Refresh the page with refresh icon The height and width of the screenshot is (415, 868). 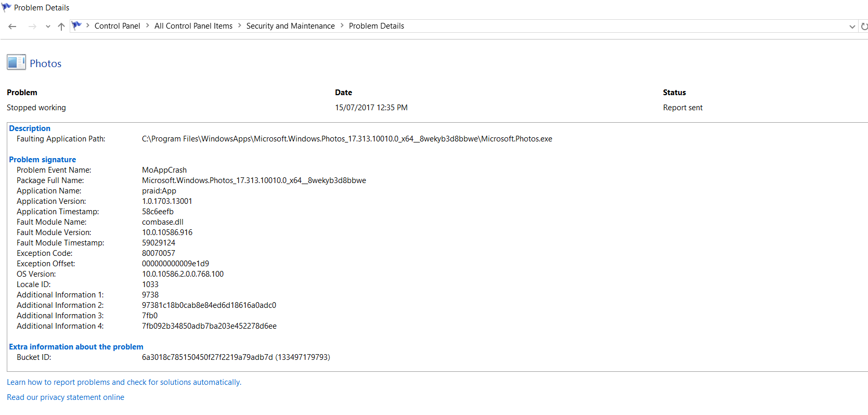coord(864,27)
